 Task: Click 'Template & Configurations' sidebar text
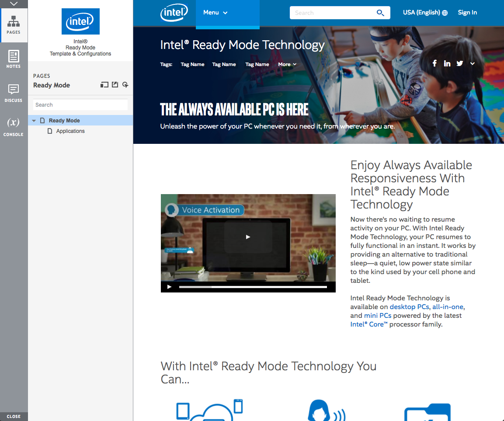(80, 54)
